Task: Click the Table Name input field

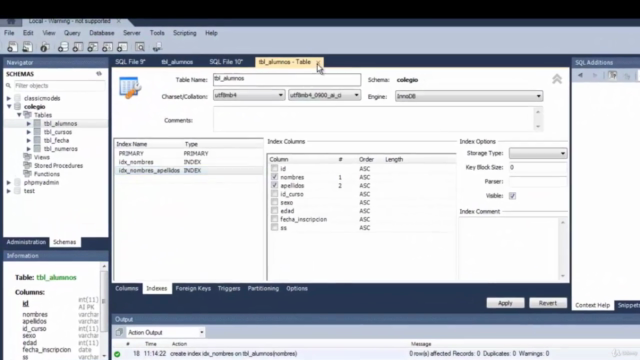Action: pos(287,79)
